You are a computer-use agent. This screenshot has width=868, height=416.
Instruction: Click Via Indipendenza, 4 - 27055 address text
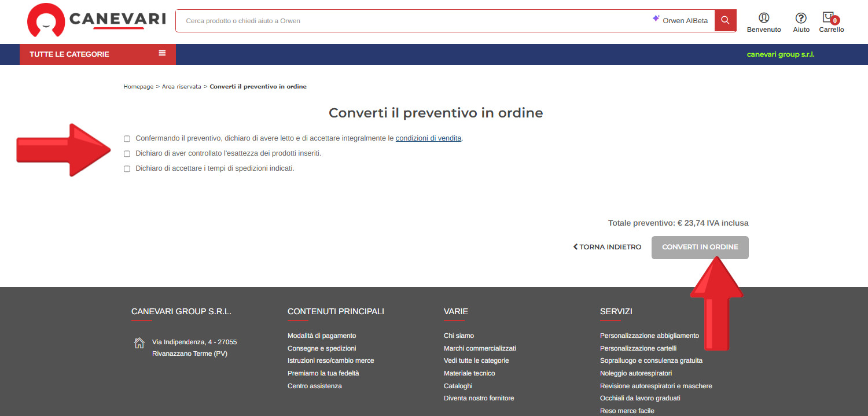(194, 342)
